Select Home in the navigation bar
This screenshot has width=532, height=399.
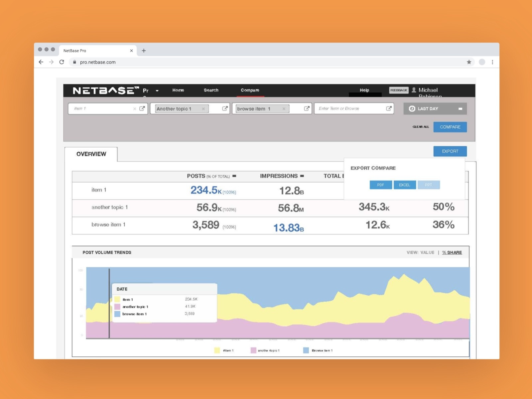178,90
